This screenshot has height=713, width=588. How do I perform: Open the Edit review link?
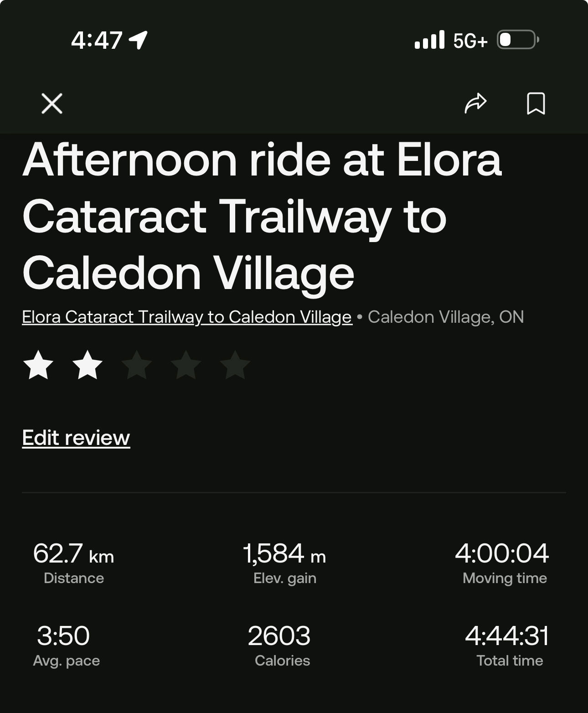76,438
